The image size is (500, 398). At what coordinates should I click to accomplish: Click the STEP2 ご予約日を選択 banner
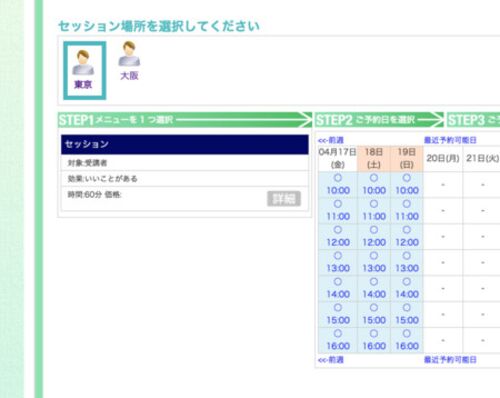(x=379, y=120)
